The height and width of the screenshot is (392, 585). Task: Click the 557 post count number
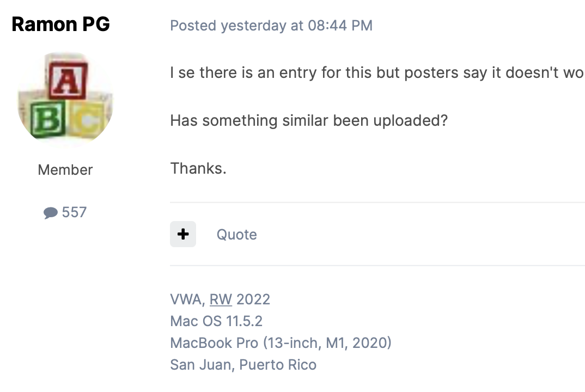click(x=74, y=212)
